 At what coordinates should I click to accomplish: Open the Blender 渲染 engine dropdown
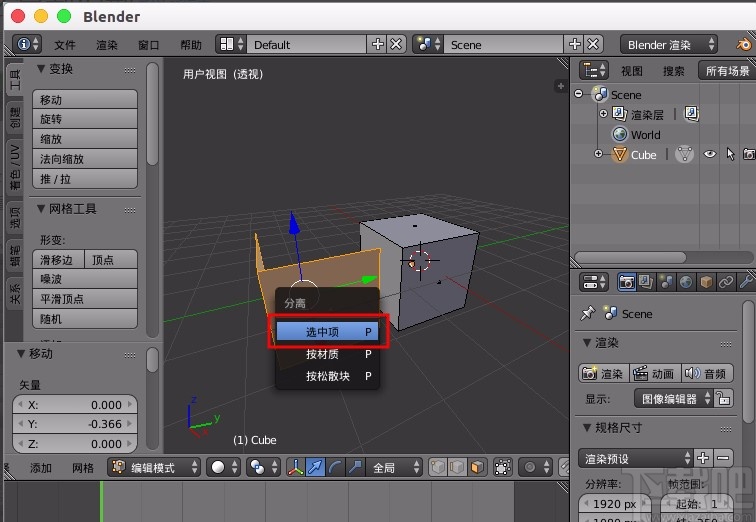point(669,44)
